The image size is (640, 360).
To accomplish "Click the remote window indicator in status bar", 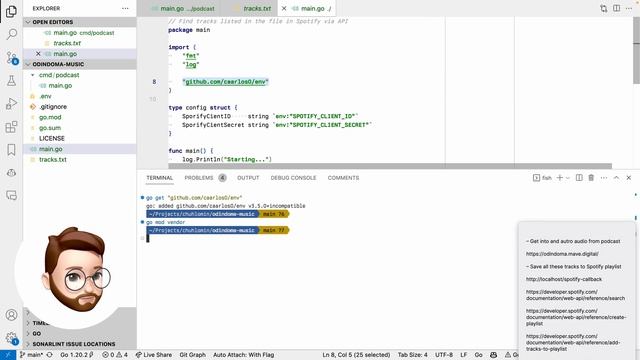I will 8,355.
